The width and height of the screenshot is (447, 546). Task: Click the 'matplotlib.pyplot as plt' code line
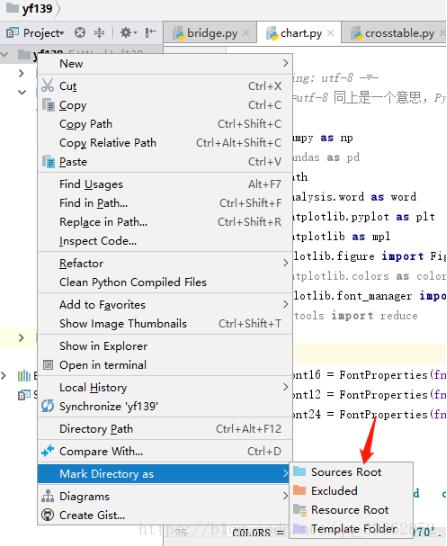(x=364, y=217)
